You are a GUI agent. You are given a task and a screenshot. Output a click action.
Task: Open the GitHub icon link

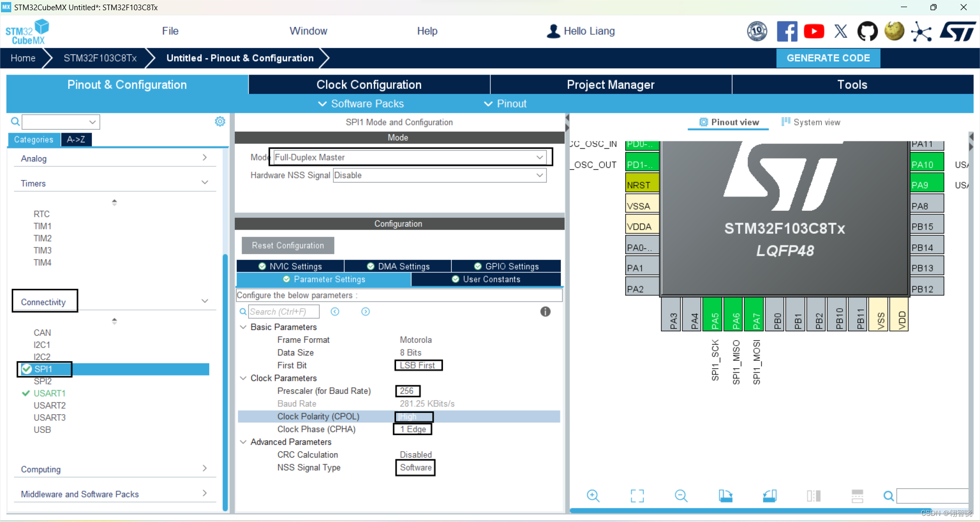(867, 32)
